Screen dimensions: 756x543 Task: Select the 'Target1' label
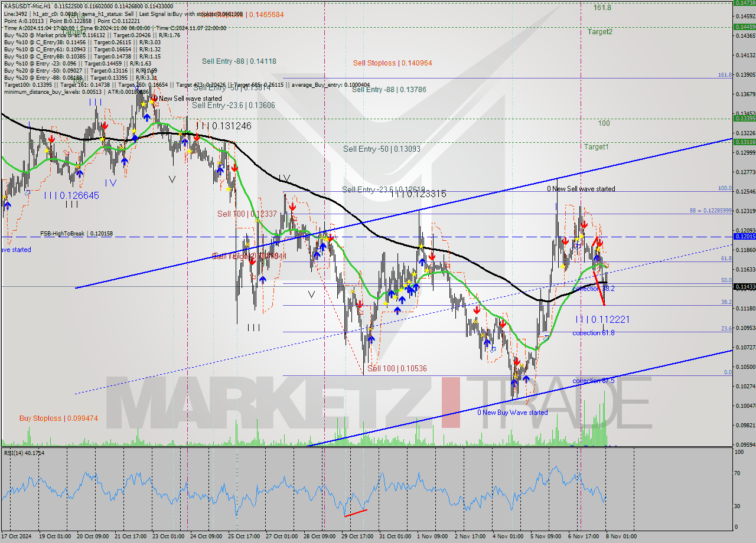tap(597, 146)
